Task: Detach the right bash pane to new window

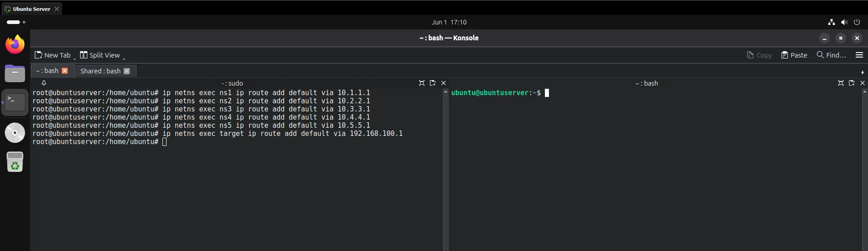Action: point(852,83)
